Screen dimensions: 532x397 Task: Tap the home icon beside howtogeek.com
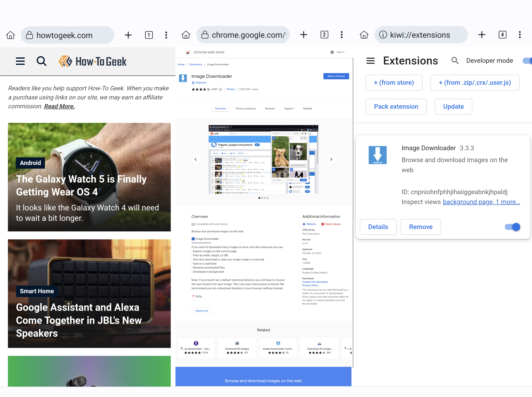(10, 35)
